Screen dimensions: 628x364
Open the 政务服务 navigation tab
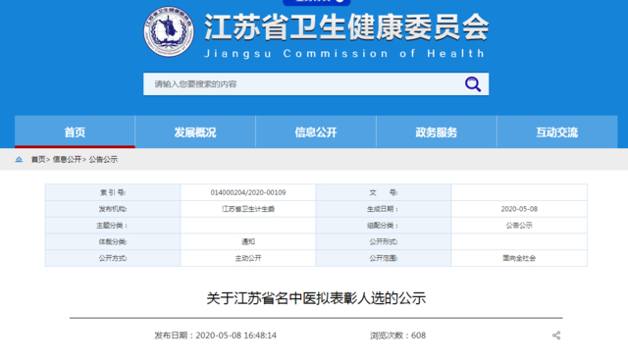[x=436, y=132]
